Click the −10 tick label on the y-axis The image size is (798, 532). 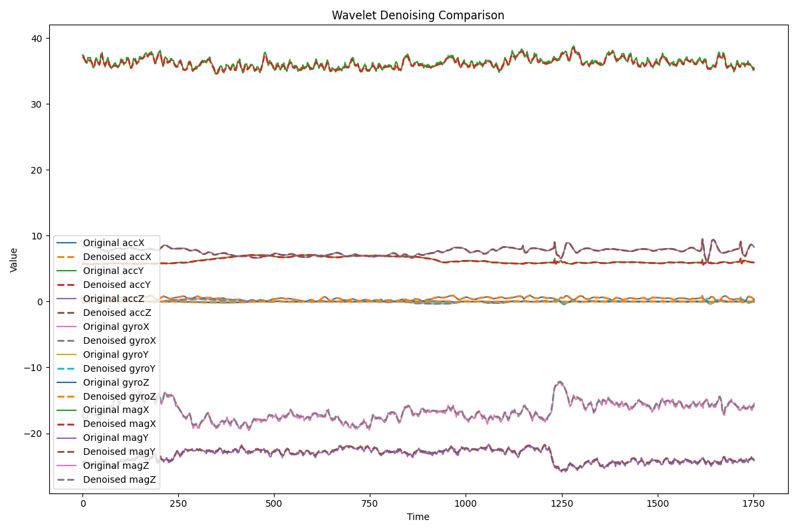(34, 368)
